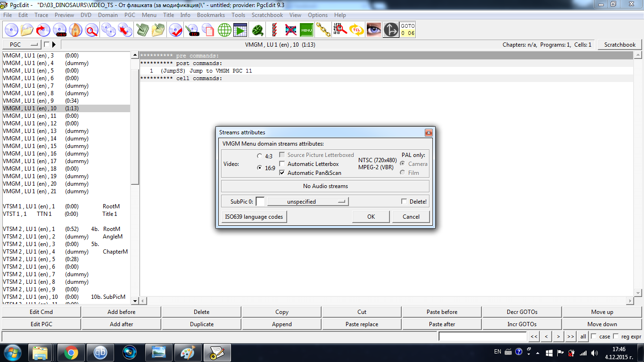Click the green film reel icon

(x=258, y=30)
